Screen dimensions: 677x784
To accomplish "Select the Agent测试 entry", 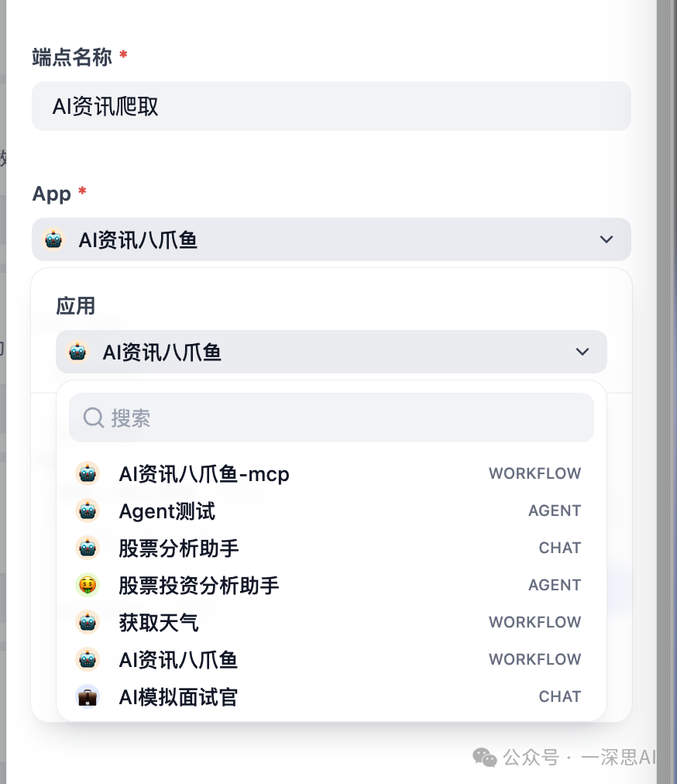I will coord(167,510).
